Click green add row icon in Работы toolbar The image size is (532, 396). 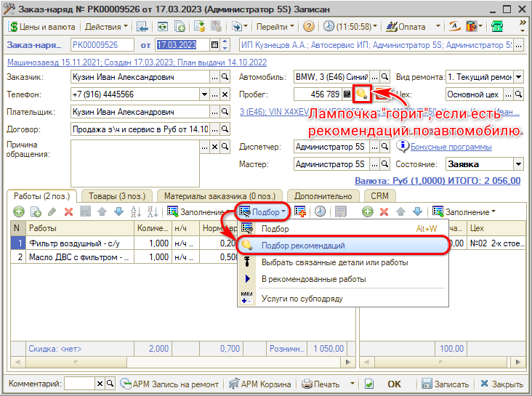tap(17, 211)
